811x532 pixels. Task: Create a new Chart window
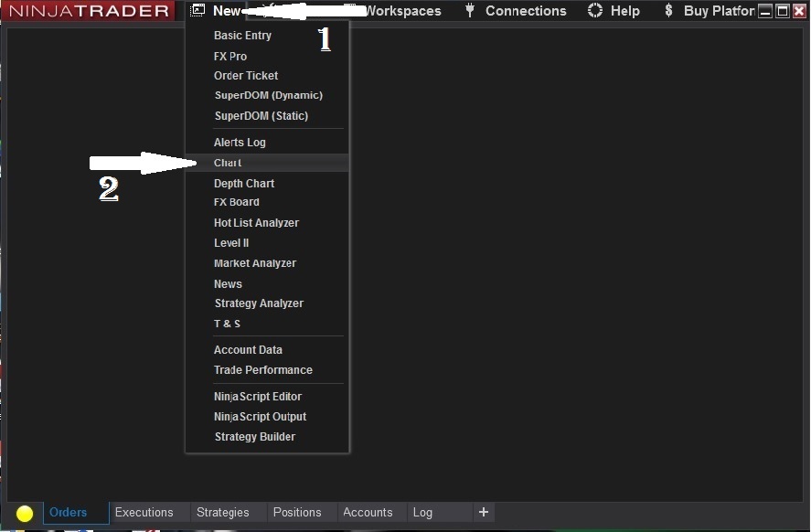(267, 163)
